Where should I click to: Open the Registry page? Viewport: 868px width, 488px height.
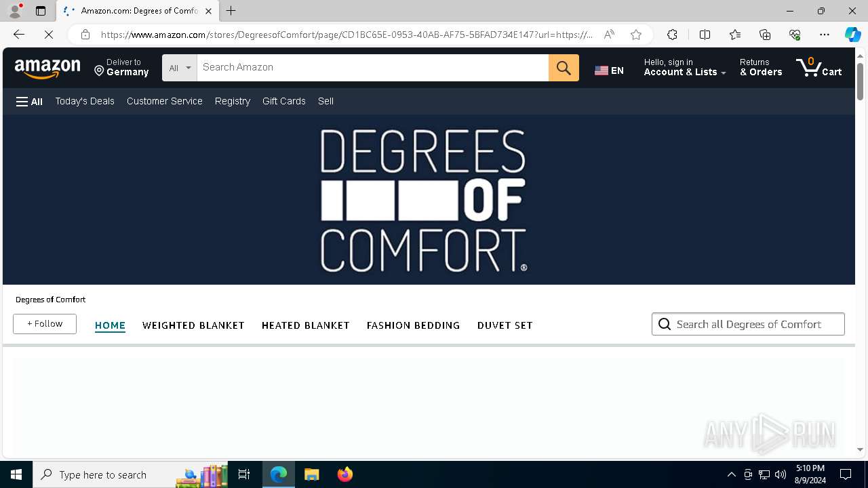click(233, 101)
